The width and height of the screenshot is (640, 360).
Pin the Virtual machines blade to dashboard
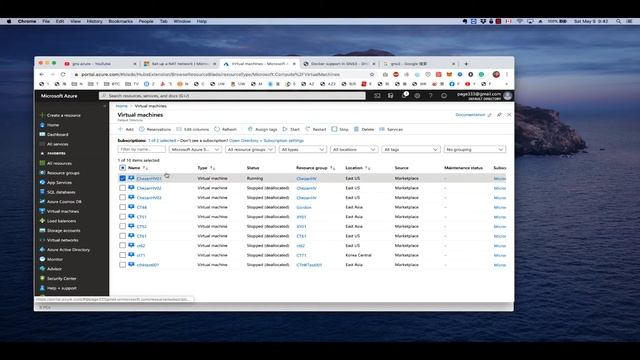[x=499, y=115]
